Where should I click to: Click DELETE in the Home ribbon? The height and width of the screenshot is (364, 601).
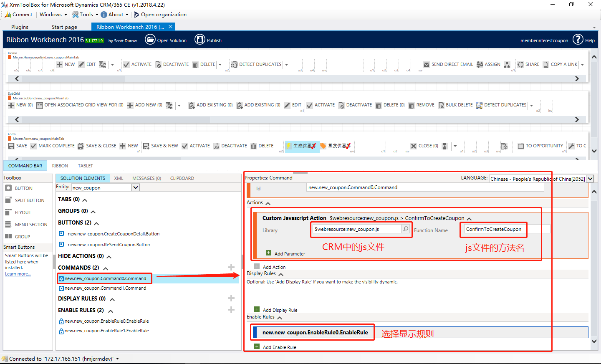click(204, 64)
